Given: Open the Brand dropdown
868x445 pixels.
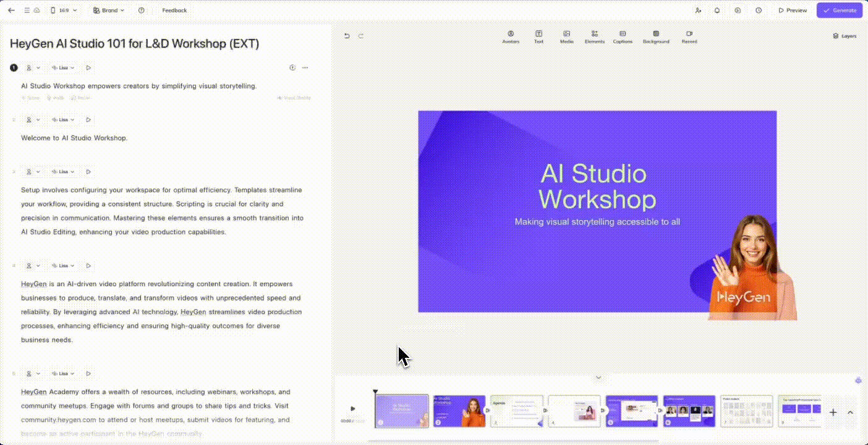Looking at the screenshot, I should [x=109, y=11].
